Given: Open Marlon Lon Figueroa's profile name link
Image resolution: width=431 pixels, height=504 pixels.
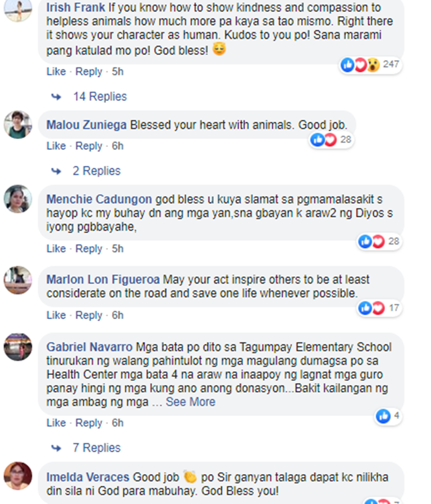Looking at the screenshot, I should click(103, 280).
